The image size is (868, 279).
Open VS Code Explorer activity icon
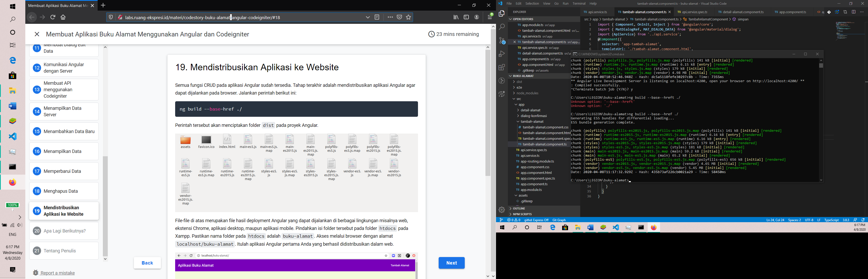(x=502, y=13)
